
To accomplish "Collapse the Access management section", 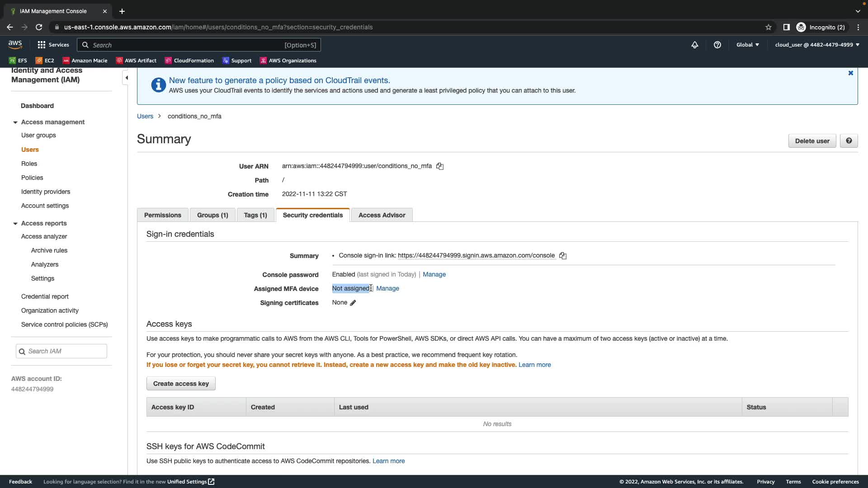I will (x=15, y=122).
